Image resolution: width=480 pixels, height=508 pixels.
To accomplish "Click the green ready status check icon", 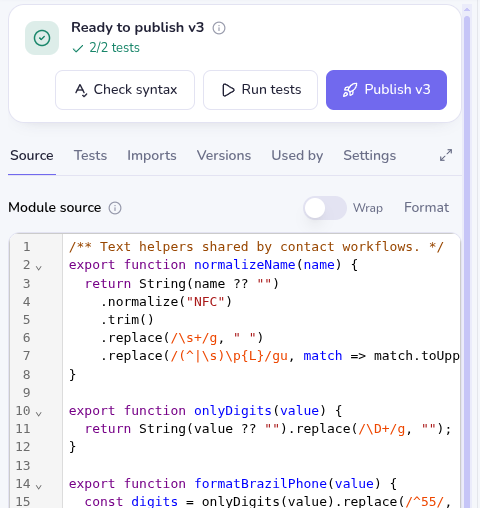I will click(42, 38).
